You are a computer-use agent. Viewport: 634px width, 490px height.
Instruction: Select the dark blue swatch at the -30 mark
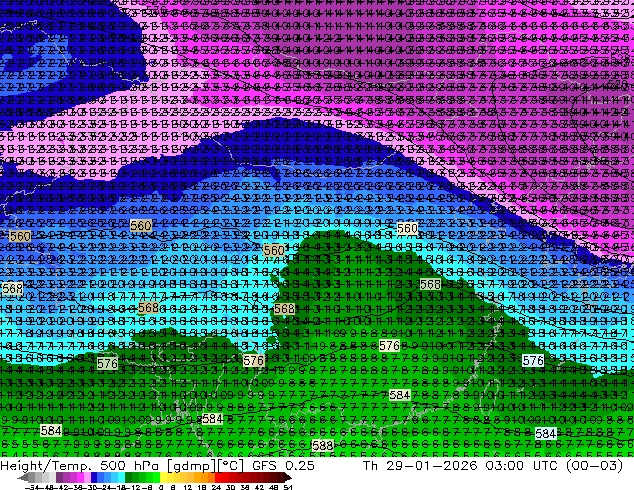coord(94,478)
